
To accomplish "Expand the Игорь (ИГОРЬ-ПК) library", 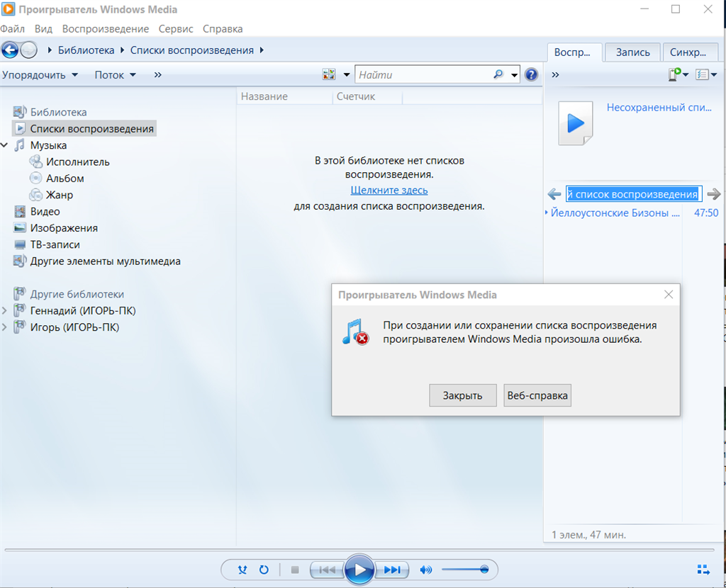I will click(4, 327).
